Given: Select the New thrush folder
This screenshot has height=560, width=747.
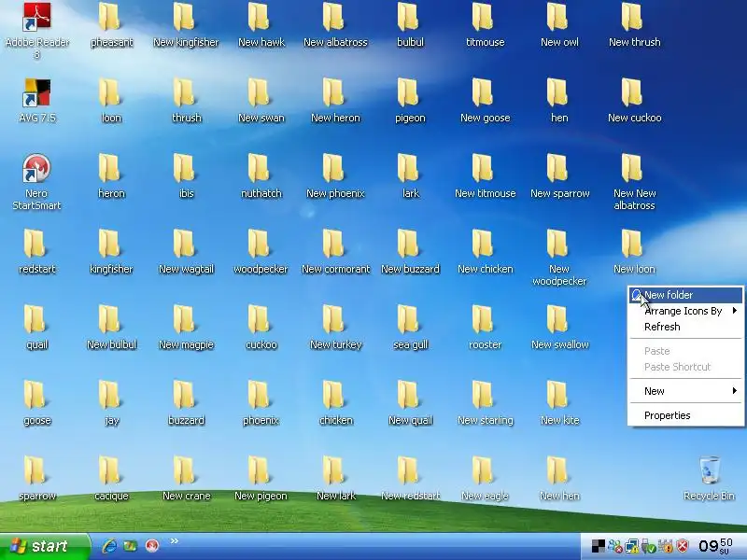Looking at the screenshot, I should pyautogui.click(x=634, y=25).
